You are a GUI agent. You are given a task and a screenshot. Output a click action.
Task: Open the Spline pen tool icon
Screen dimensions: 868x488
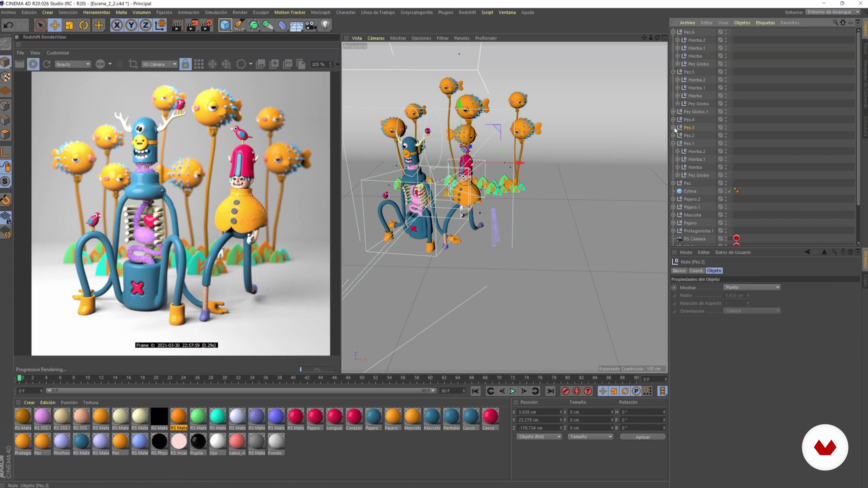(240, 25)
